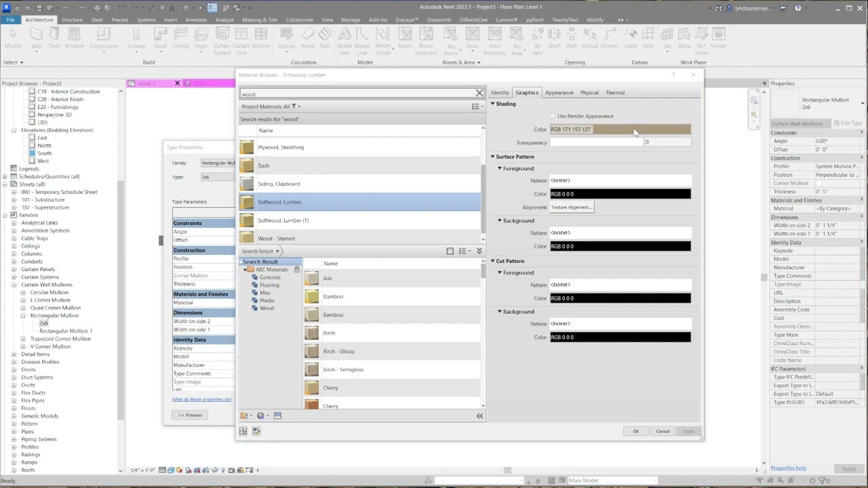Switch to the Identity tab

pos(500,93)
